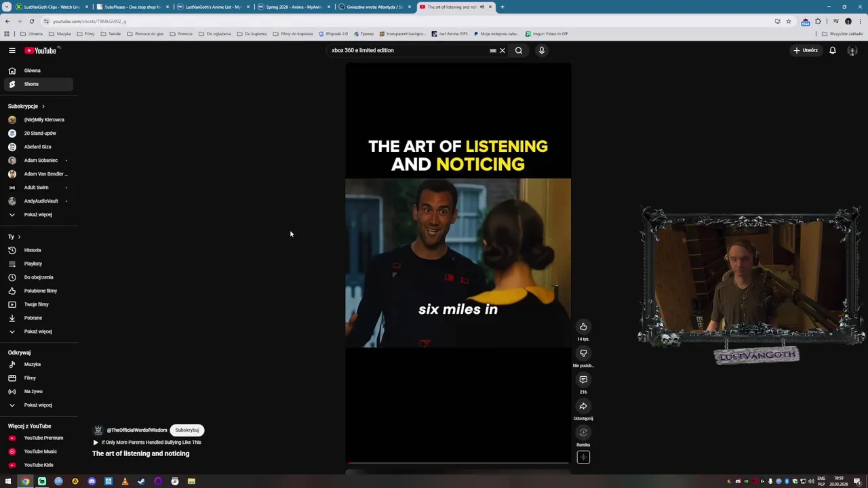Screen dimensions: 868x488
Task: Switch to LustVanGoth's Anime List tab
Action: tap(213, 7)
